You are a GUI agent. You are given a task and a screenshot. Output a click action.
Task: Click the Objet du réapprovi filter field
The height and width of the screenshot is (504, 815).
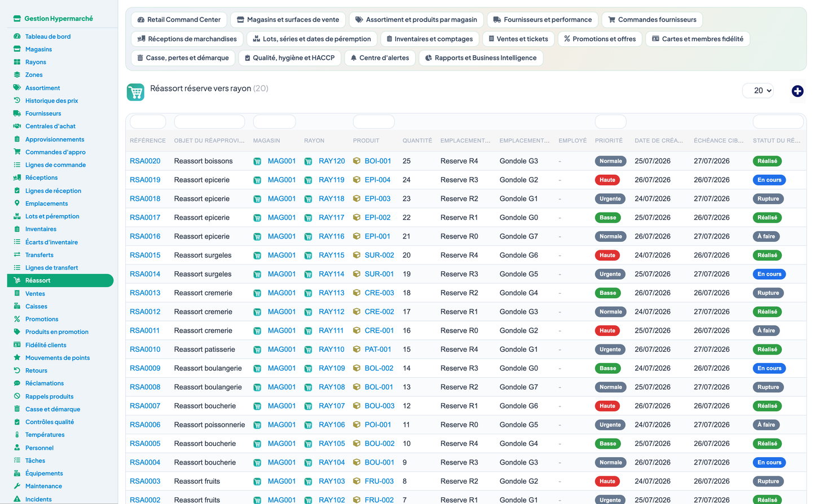(209, 122)
